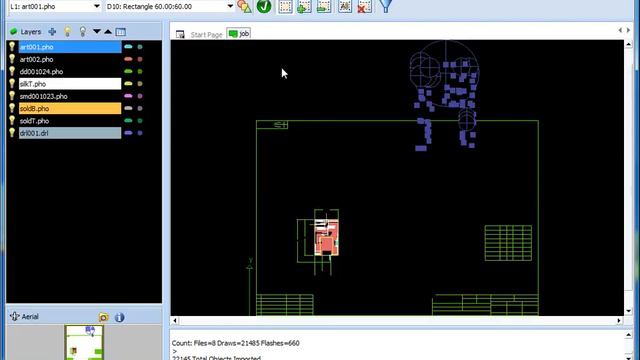Toggle visibility bulb for soldT.pho
Viewport: 640px width, 360px height.
12,120
